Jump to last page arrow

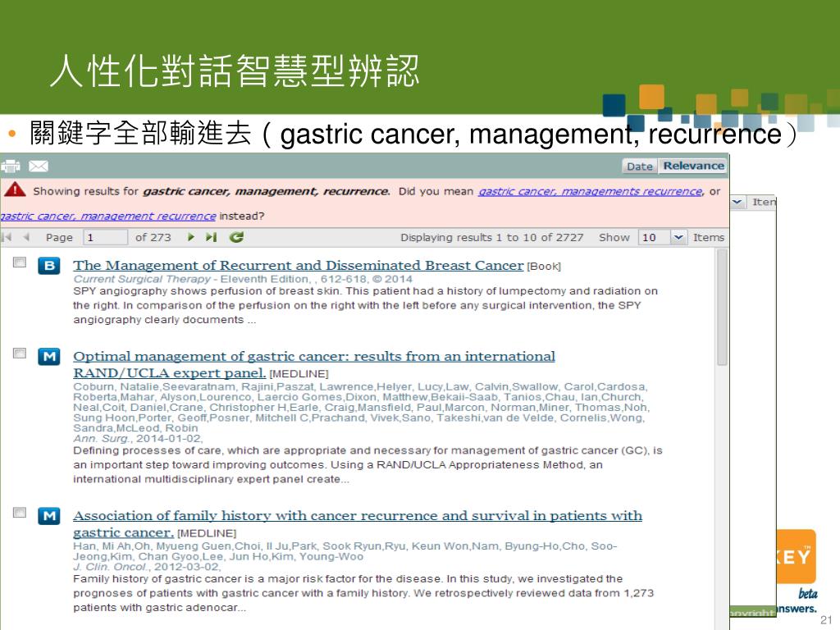(x=211, y=237)
